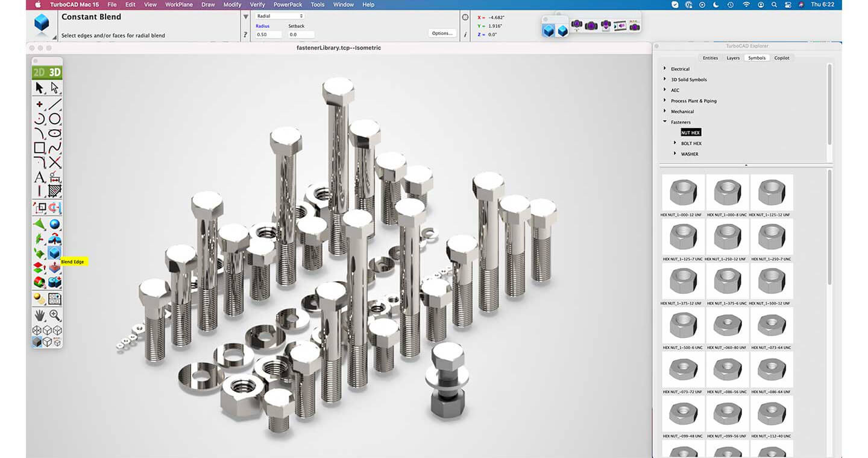Switch to the Entities tab

point(710,58)
